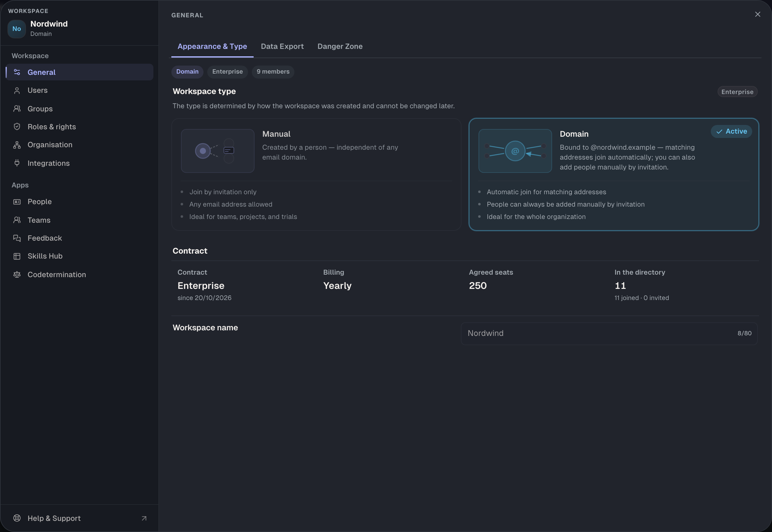Click the Users person icon
The image size is (772, 532).
point(17,90)
